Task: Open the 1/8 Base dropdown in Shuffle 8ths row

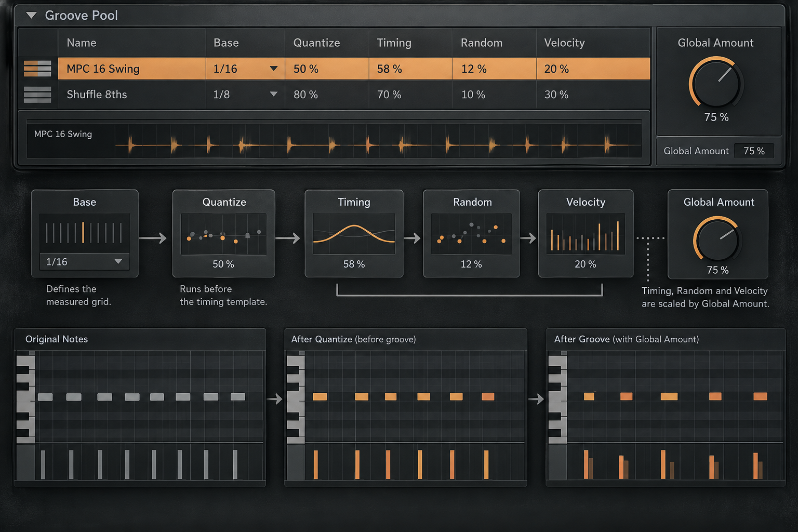Action: 245,95
